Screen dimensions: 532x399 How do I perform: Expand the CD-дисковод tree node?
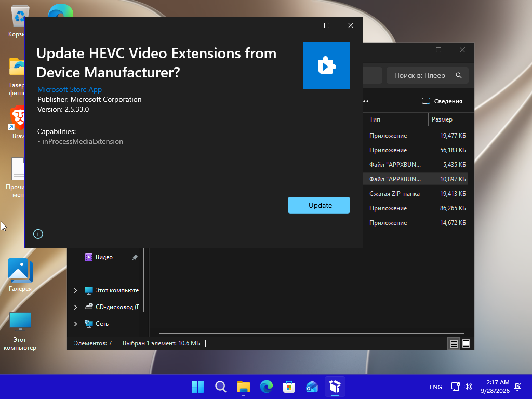(x=75, y=307)
